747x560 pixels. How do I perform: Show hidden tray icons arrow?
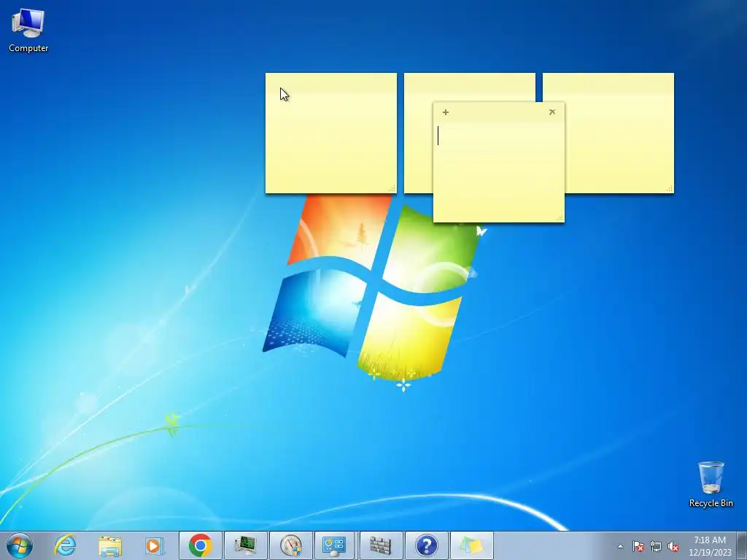tap(620, 546)
